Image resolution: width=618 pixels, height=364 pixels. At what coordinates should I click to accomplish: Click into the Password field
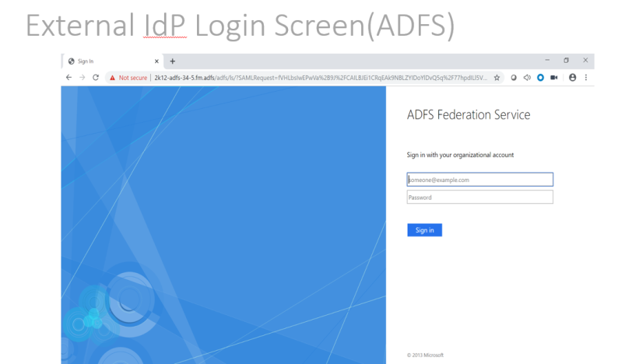coord(479,197)
